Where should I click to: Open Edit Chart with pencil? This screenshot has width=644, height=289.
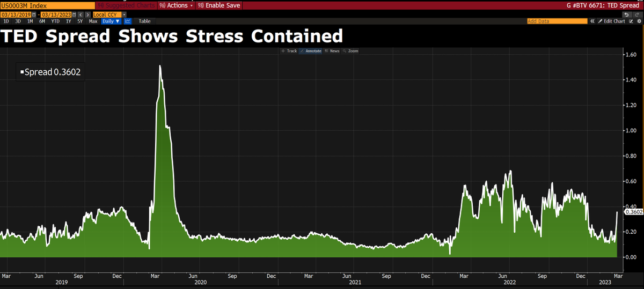(611, 21)
